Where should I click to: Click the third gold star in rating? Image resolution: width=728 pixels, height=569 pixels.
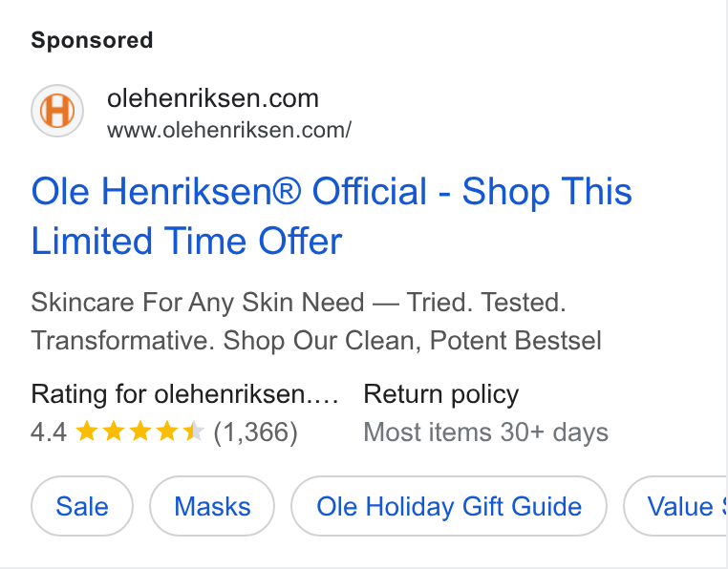click(x=140, y=432)
